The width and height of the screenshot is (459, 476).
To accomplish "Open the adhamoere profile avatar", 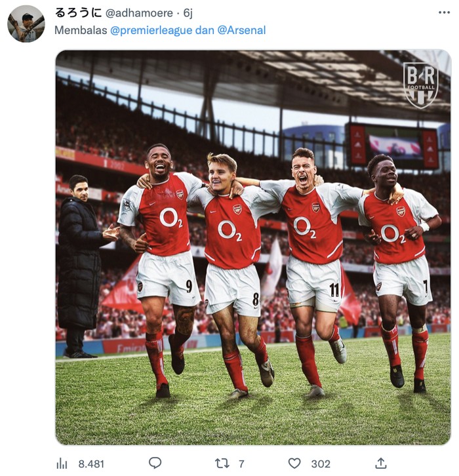I will (x=26, y=24).
